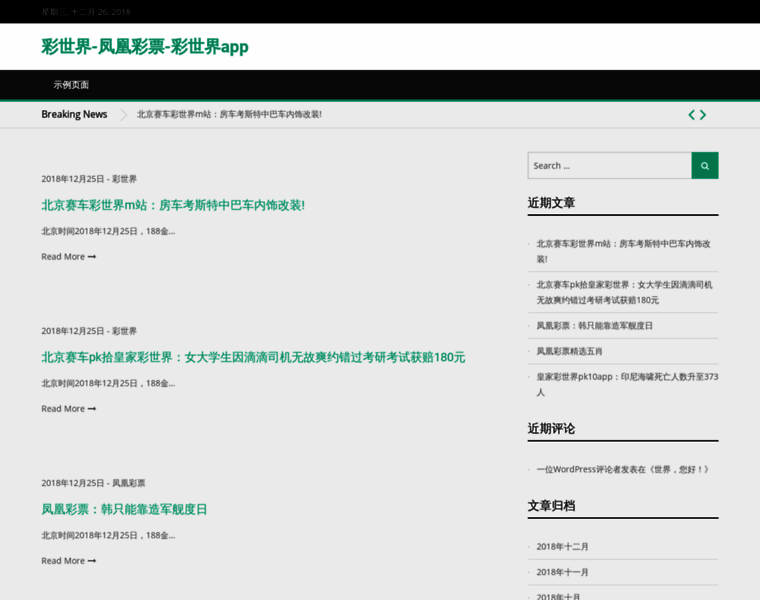Click the green search magnifier button
Viewport: 760px width, 600px height.
pos(705,166)
